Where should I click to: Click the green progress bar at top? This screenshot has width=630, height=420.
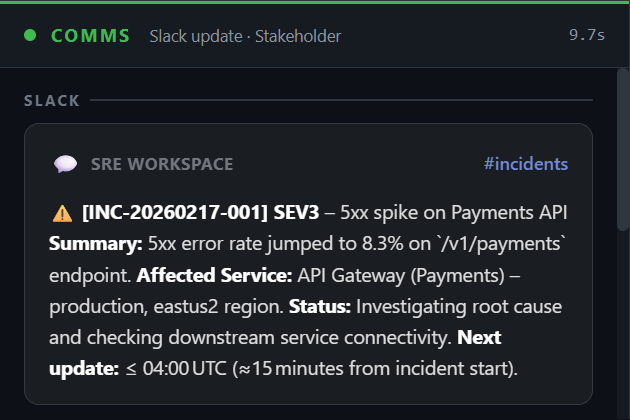(315, 2)
